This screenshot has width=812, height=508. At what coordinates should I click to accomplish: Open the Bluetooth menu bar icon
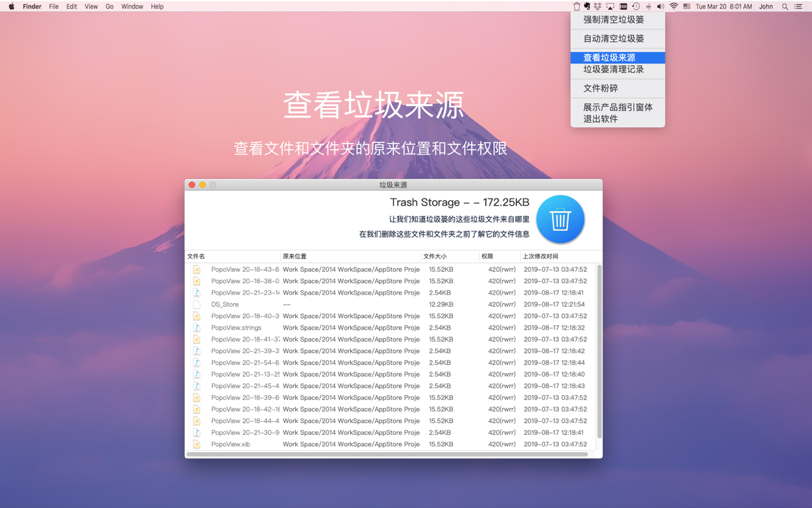(648, 6)
